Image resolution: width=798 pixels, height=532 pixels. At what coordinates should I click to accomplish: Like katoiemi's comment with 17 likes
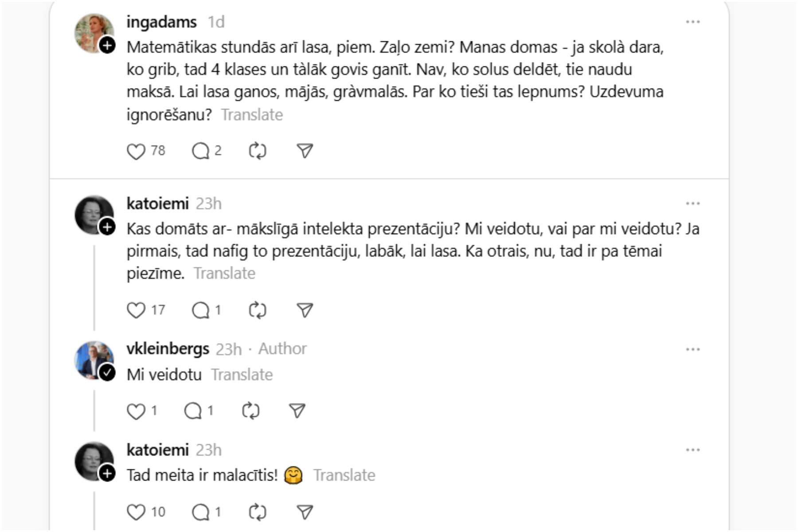pyautogui.click(x=136, y=310)
